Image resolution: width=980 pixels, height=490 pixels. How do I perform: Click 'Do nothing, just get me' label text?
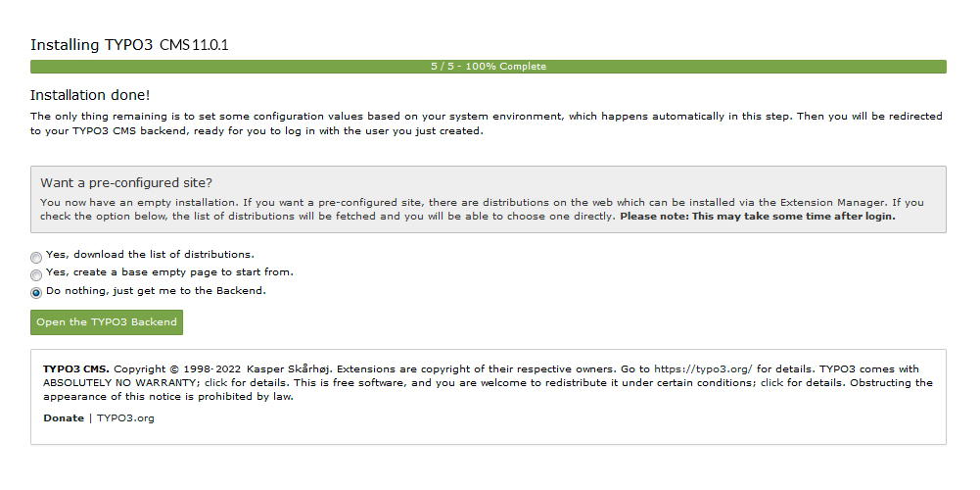pos(156,291)
